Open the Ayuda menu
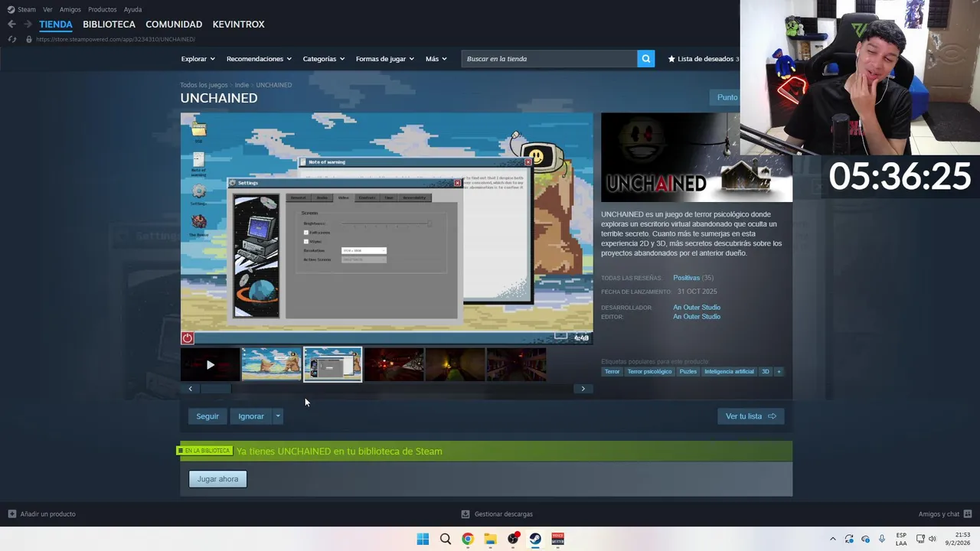This screenshot has height=551, width=980. point(133,9)
